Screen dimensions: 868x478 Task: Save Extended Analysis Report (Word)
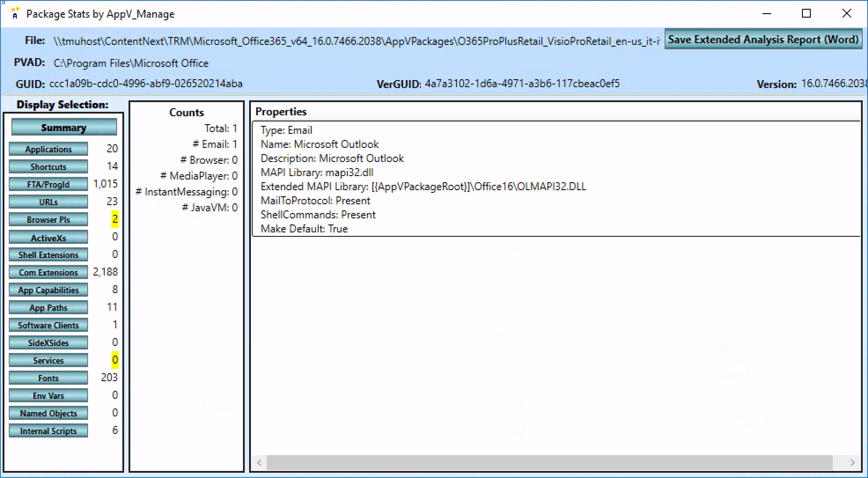coord(763,40)
